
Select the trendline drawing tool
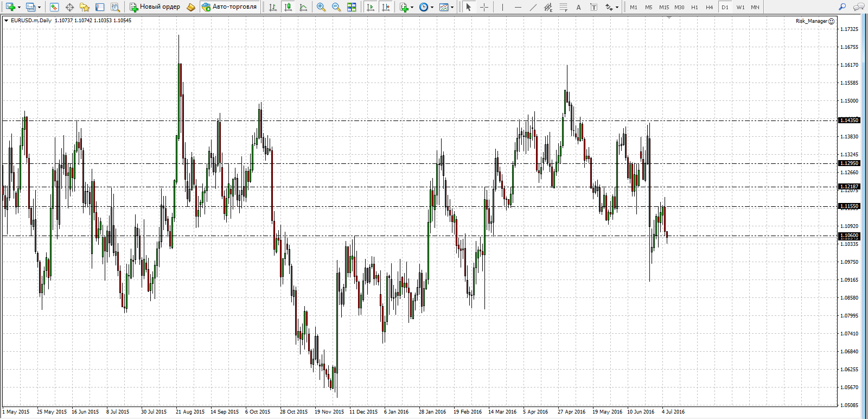(x=533, y=7)
